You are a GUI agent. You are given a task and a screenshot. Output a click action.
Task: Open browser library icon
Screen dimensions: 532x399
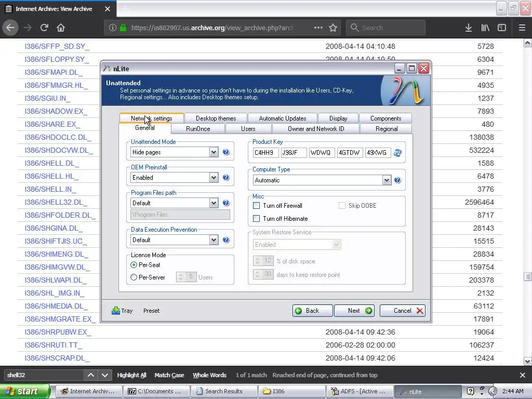pos(485,28)
